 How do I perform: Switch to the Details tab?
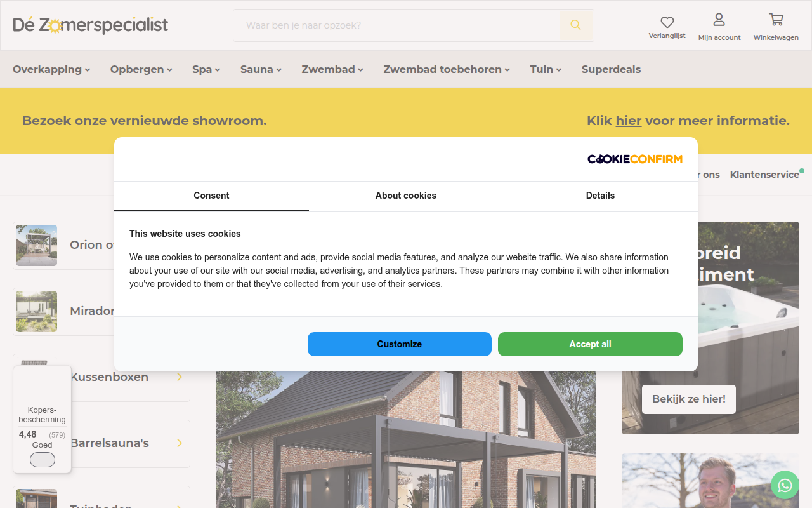(600, 196)
